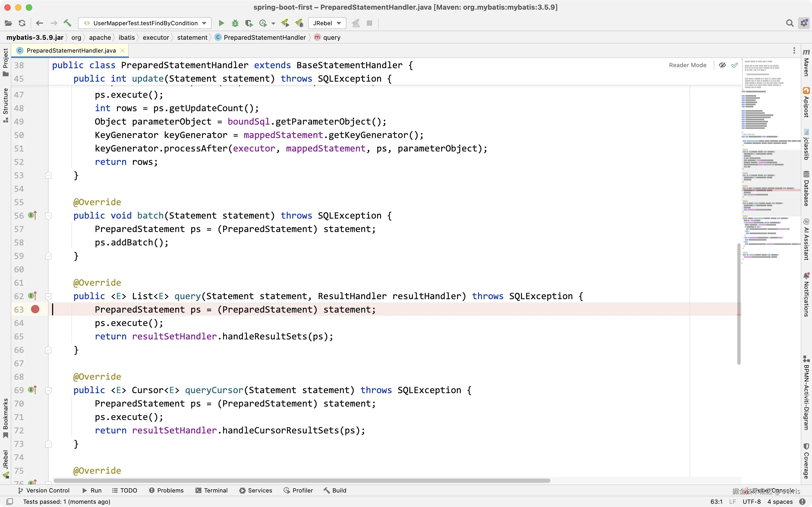Image resolution: width=812 pixels, height=507 pixels.
Task: Toggle Reader Mode eye icon
Action: coord(722,65)
